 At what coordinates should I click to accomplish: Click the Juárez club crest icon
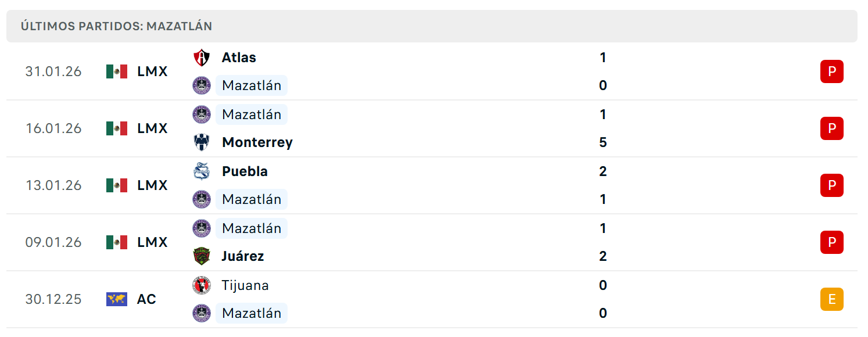pyautogui.click(x=202, y=256)
